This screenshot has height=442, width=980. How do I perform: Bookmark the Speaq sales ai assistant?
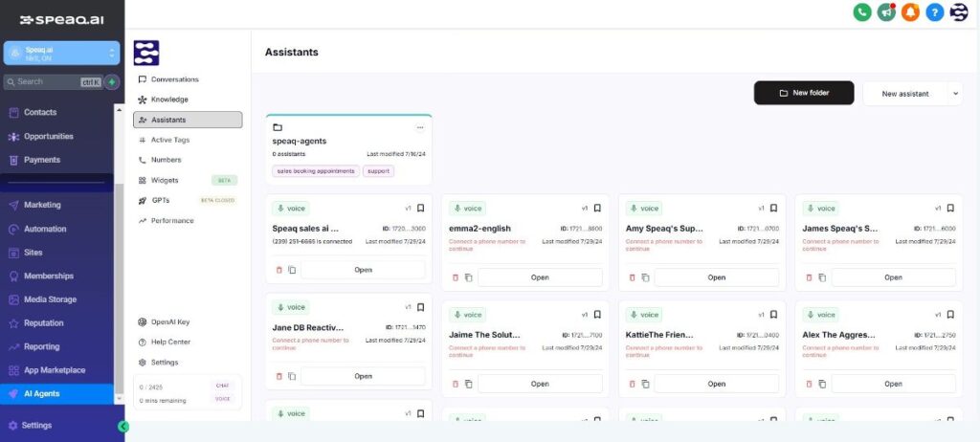tap(421, 209)
